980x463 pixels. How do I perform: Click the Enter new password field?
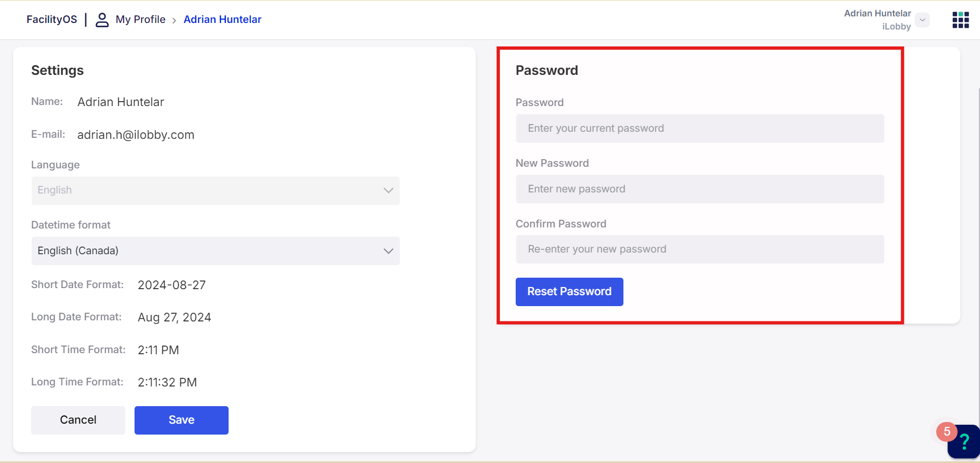pos(700,189)
